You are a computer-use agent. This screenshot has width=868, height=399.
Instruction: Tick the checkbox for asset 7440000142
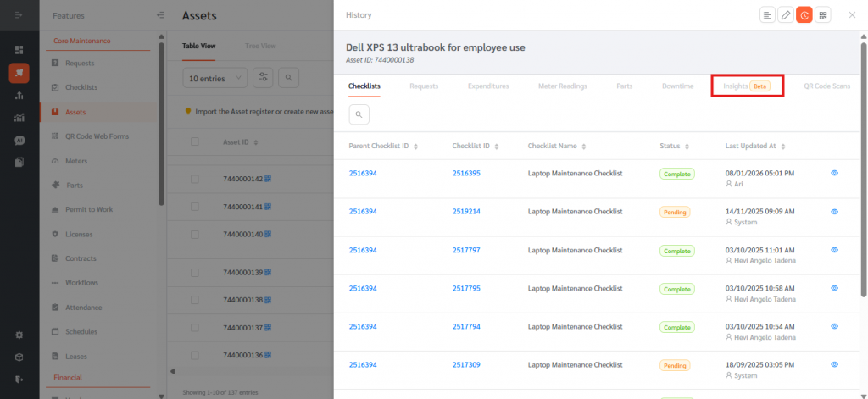pyautogui.click(x=195, y=180)
